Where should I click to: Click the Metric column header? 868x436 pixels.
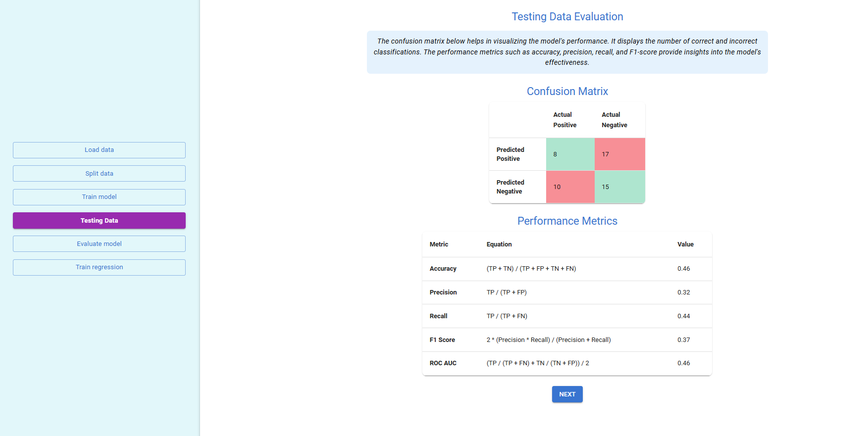(439, 244)
